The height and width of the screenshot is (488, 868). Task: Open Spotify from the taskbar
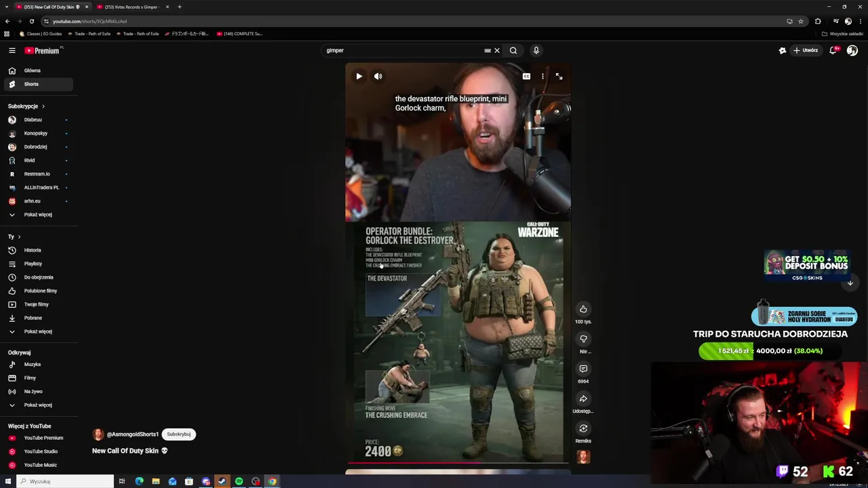pyautogui.click(x=239, y=481)
